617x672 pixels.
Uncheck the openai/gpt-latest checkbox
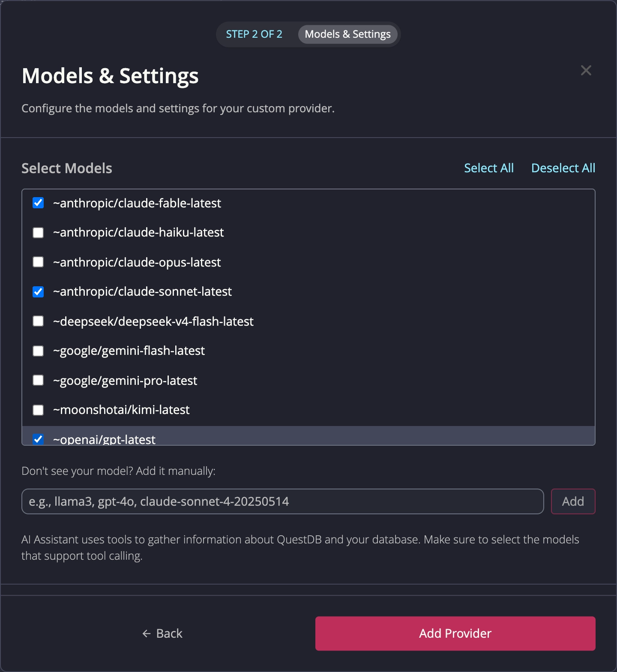(38, 439)
